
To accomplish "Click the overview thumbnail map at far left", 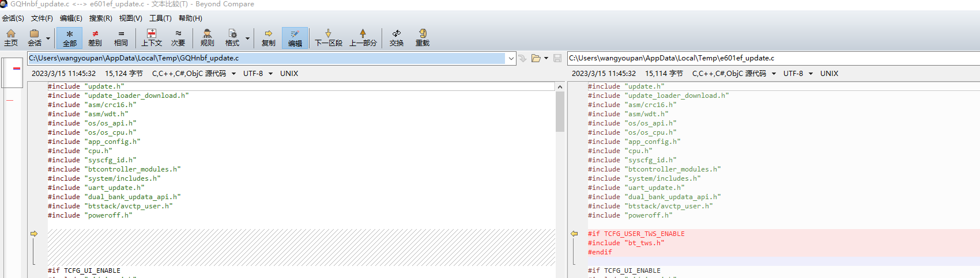I will coord(12,73).
